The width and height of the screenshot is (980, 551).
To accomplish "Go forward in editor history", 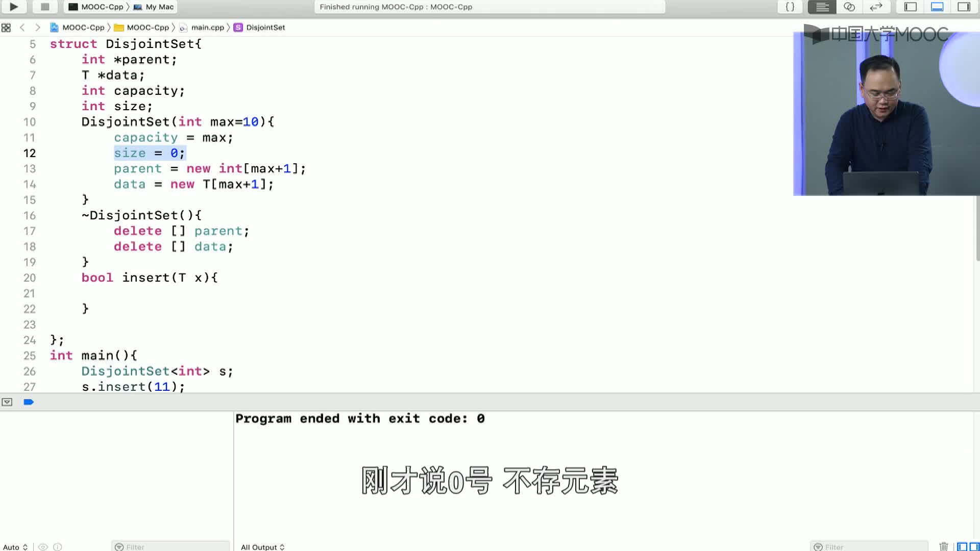I will 37,28.
